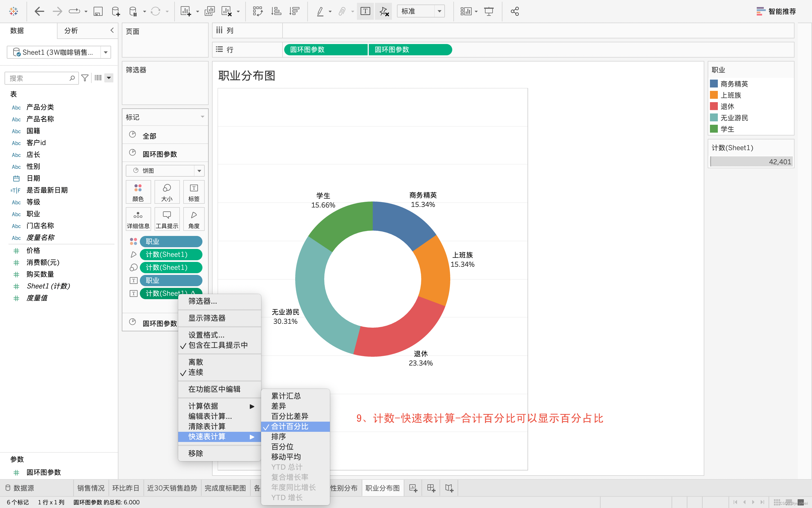Switch to the 分析 pane tab
812x508 pixels.
71,30
